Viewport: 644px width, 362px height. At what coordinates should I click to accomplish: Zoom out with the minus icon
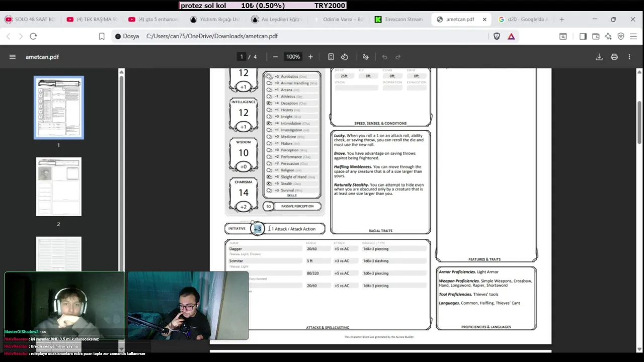275,57
